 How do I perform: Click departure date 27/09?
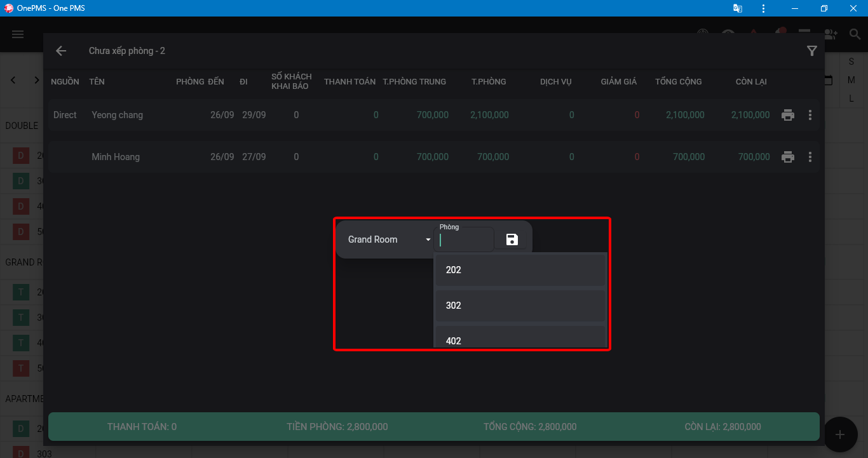point(254,157)
